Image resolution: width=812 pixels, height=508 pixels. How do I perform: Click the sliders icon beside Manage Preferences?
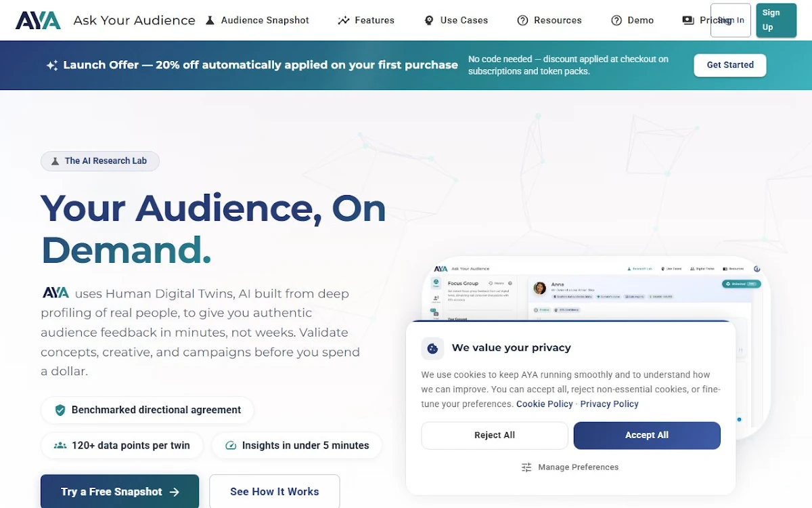[x=526, y=467]
